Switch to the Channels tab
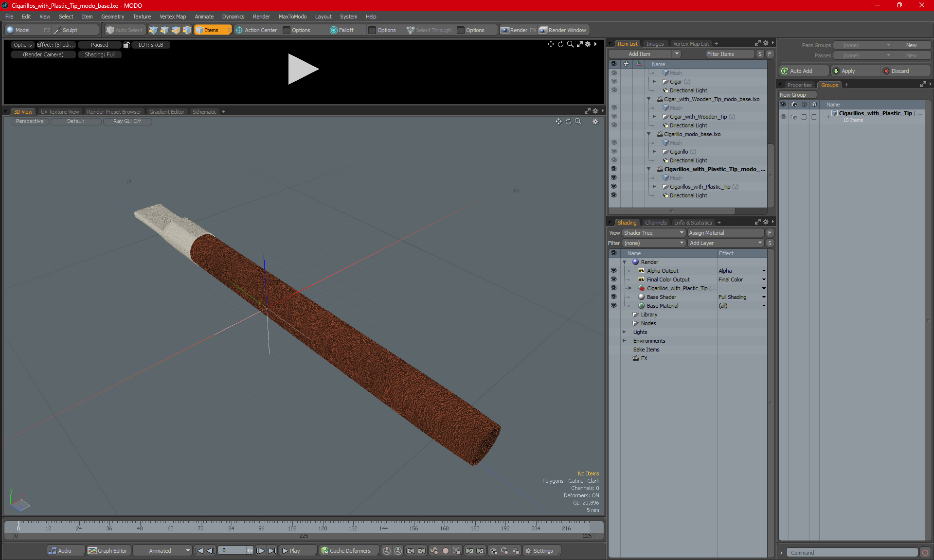 click(x=655, y=223)
